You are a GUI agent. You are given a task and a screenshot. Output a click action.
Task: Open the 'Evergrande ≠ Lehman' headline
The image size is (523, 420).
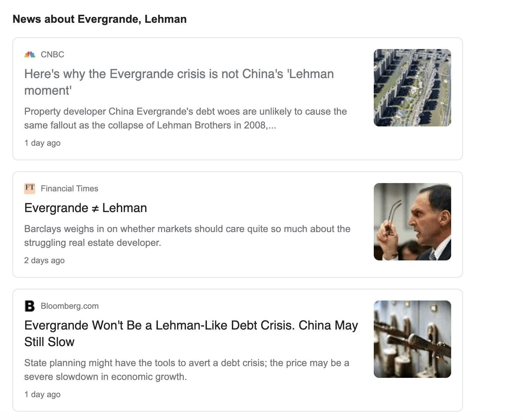pyautogui.click(x=85, y=208)
